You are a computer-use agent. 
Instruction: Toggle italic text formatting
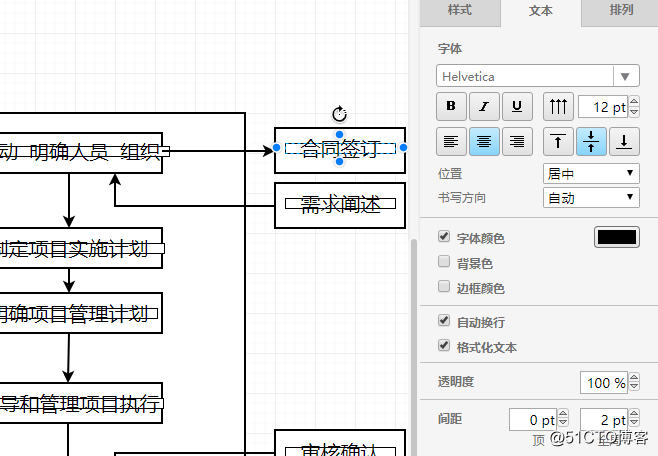point(484,107)
